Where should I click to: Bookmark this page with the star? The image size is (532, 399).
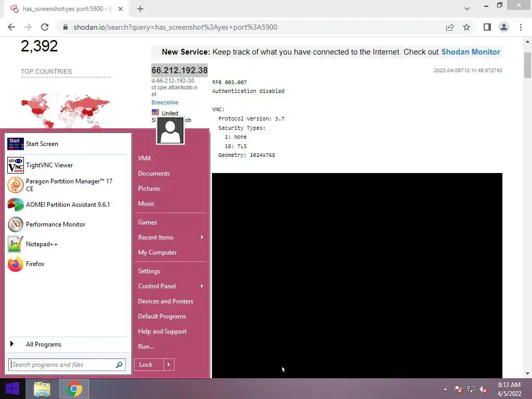coord(467,27)
